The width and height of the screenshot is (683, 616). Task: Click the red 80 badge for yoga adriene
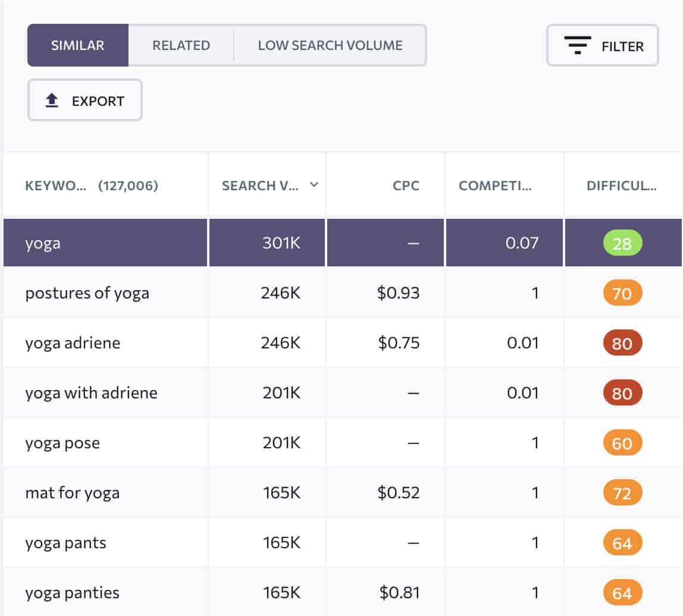coord(621,342)
